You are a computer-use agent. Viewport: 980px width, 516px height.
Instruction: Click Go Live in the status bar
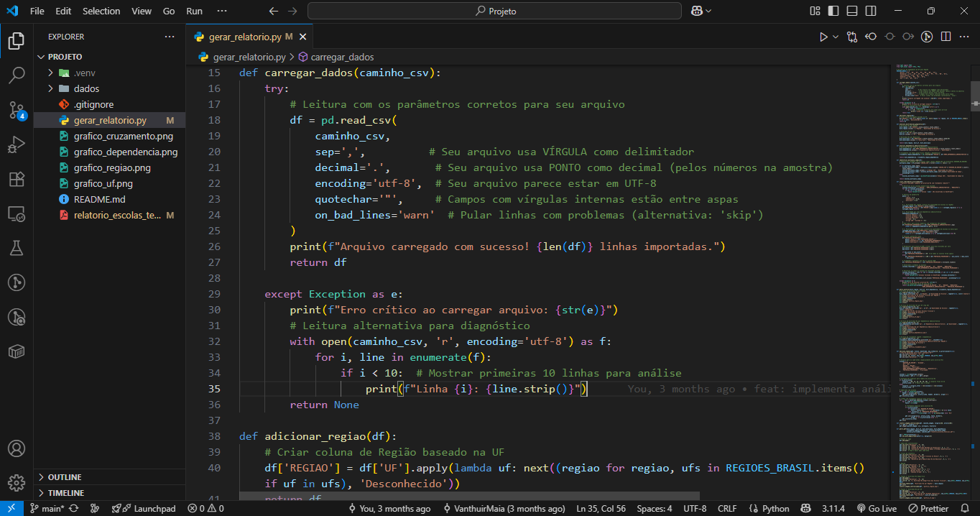877,508
